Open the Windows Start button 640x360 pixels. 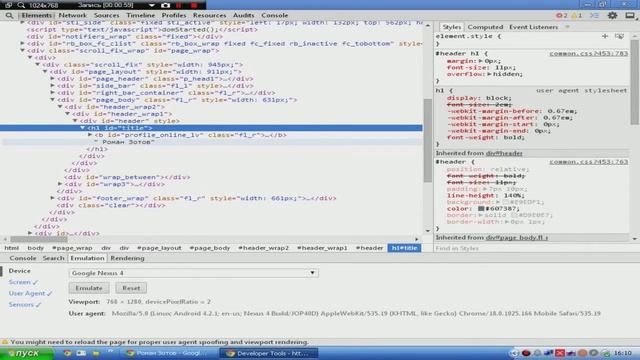pos(27,353)
